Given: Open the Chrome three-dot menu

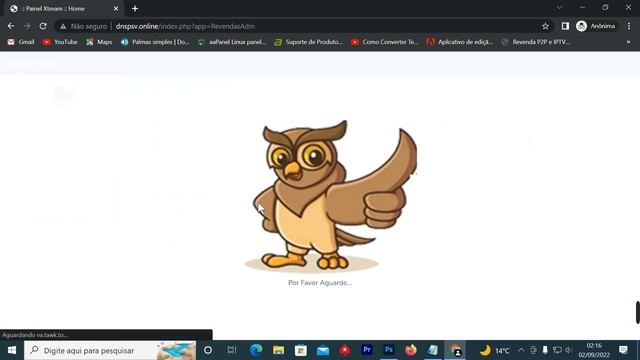Looking at the screenshot, I should coord(629,26).
